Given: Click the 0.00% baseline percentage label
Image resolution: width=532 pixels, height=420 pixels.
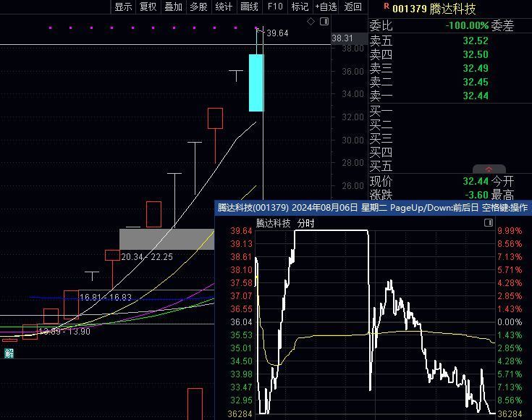Looking at the screenshot, I should click(x=510, y=322).
